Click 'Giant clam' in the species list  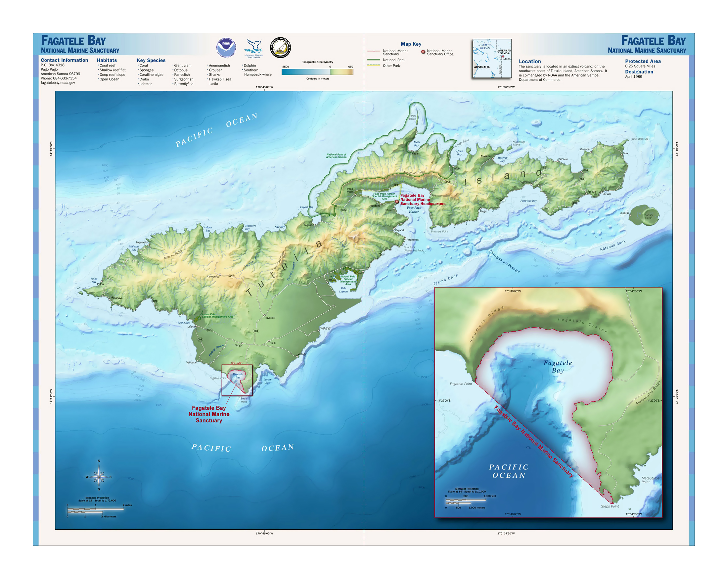coord(182,66)
